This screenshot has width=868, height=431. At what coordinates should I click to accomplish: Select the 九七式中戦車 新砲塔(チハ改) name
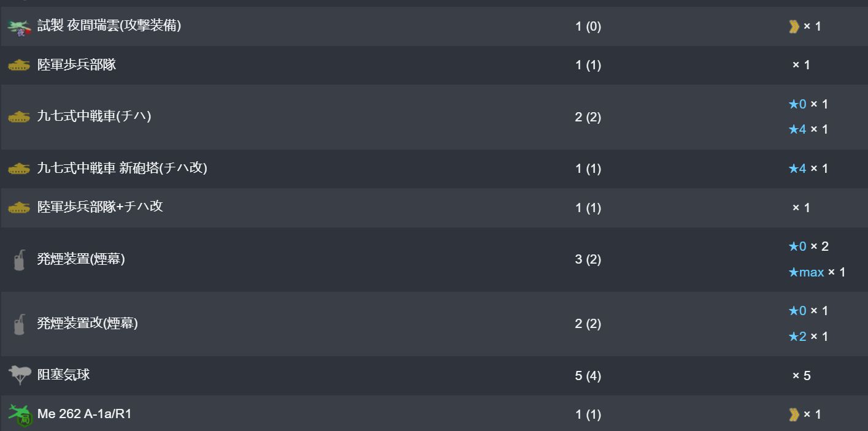(x=122, y=168)
